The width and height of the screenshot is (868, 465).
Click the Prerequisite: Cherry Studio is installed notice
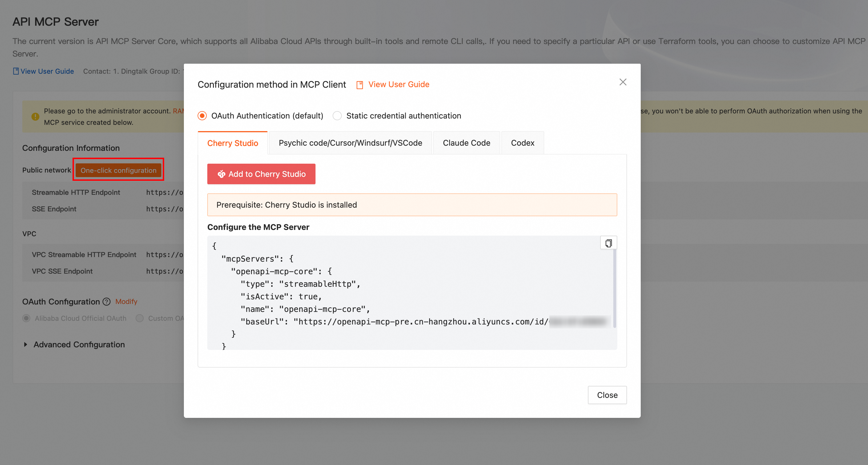(412, 205)
